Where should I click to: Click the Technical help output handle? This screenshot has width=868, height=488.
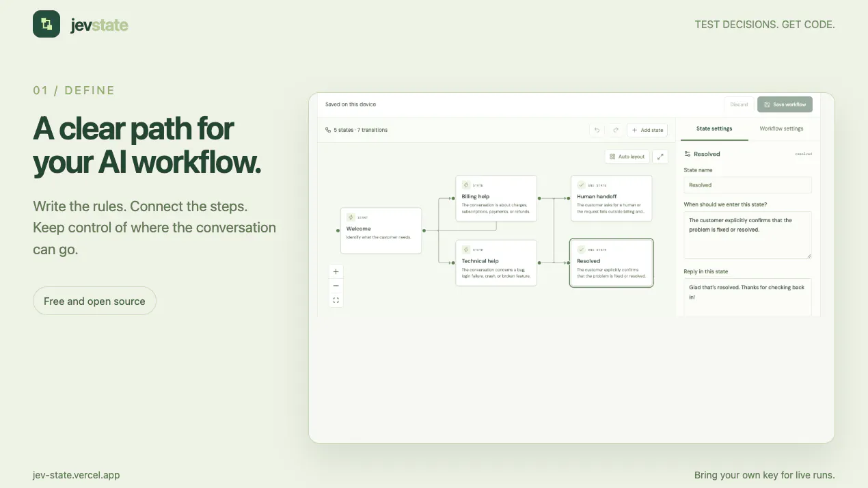coord(539,263)
